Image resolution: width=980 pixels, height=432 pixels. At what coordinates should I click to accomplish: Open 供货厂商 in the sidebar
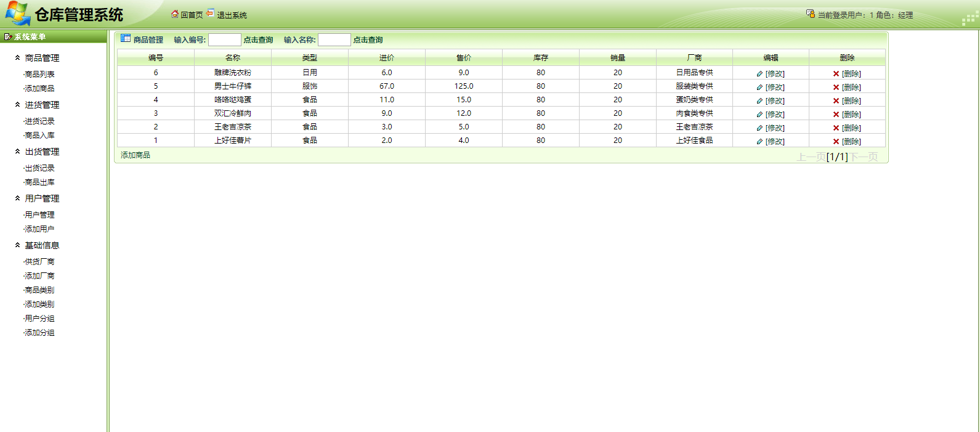[39, 261]
